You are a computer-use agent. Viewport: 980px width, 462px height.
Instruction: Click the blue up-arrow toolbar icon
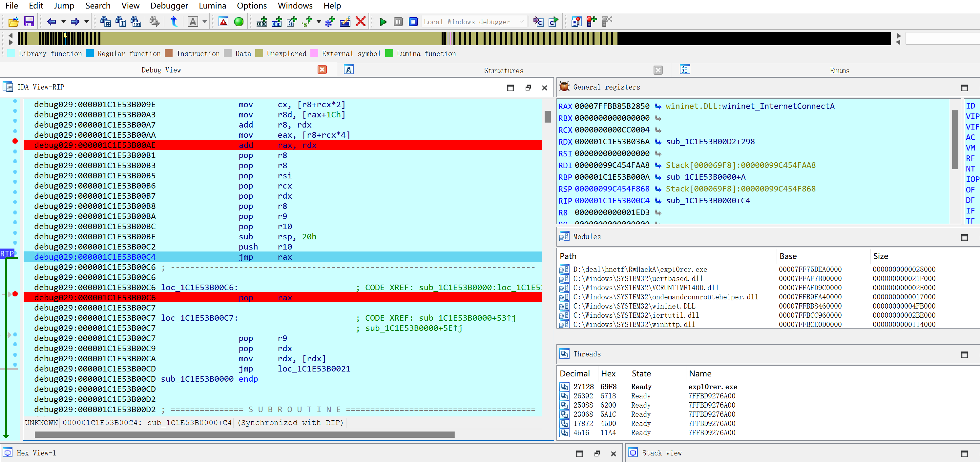click(x=174, y=22)
